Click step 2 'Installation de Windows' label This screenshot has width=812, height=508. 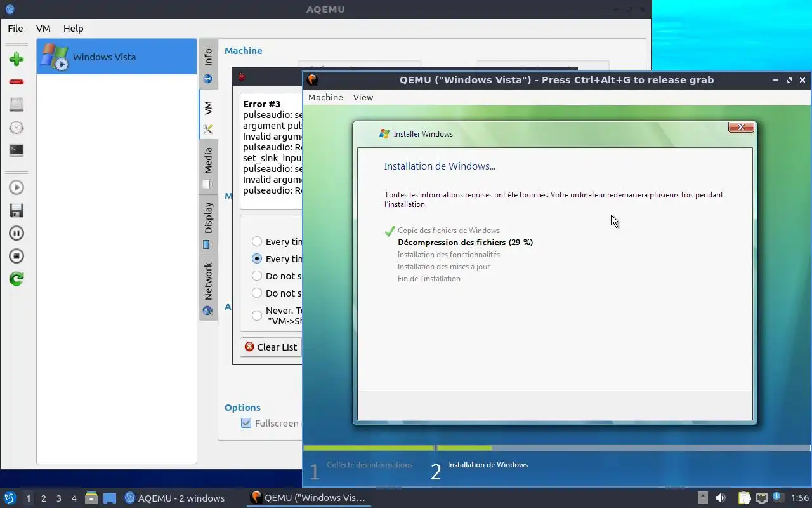click(487, 465)
